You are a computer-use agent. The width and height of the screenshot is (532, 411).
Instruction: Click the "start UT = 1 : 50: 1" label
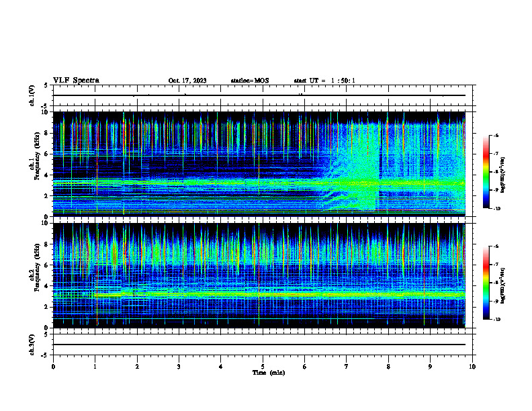point(324,81)
